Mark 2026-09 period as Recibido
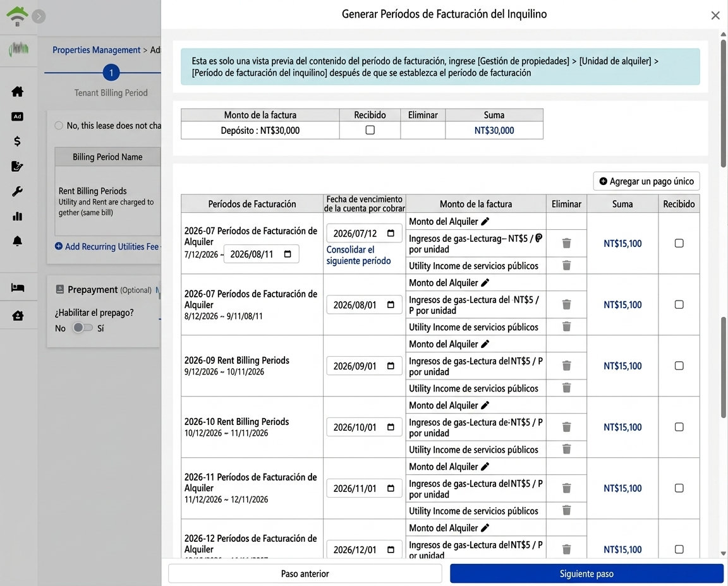This screenshot has height=586, width=728. pos(679,366)
